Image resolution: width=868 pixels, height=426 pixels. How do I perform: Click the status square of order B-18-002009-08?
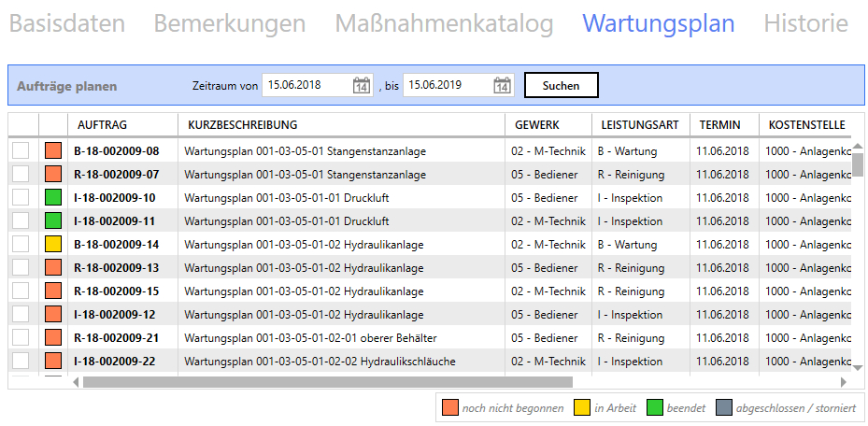(x=53, y=150)
